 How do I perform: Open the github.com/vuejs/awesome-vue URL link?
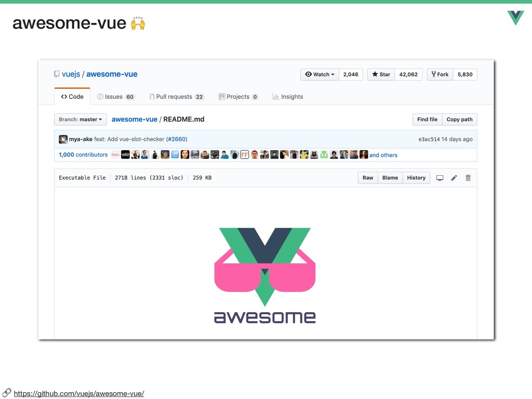coord(79,394)
